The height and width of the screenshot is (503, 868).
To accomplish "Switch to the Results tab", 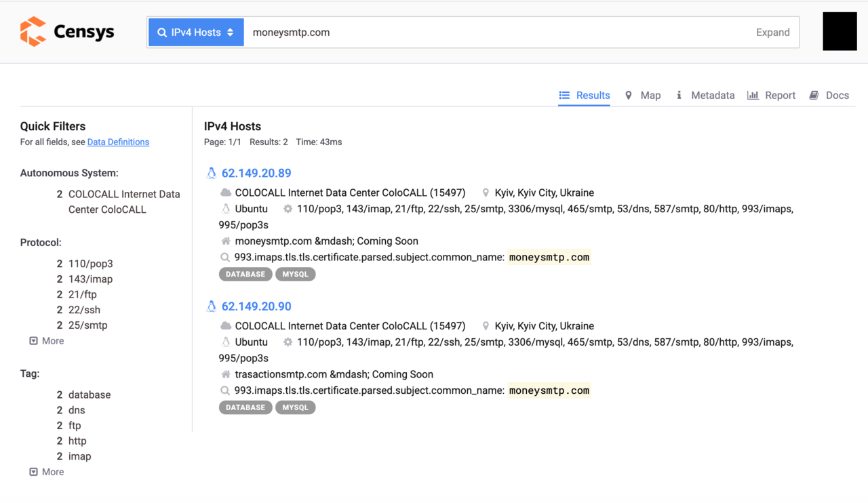I will coord(584,96).
